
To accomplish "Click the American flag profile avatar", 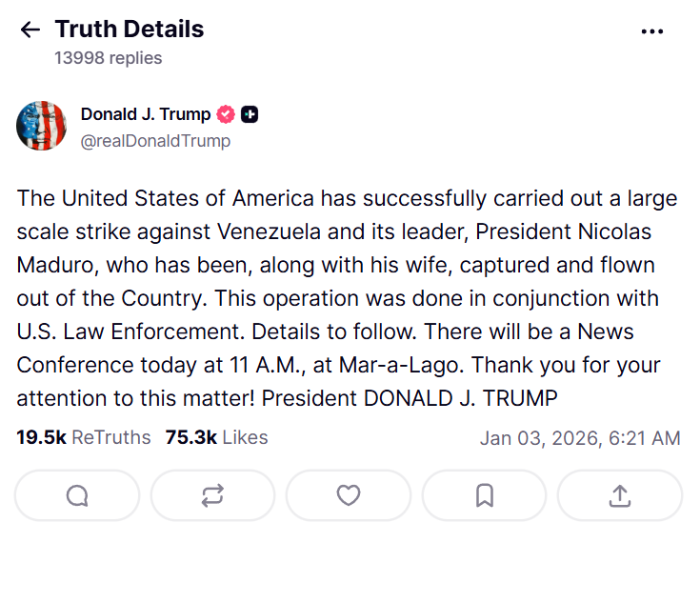I will click(41, 126).
